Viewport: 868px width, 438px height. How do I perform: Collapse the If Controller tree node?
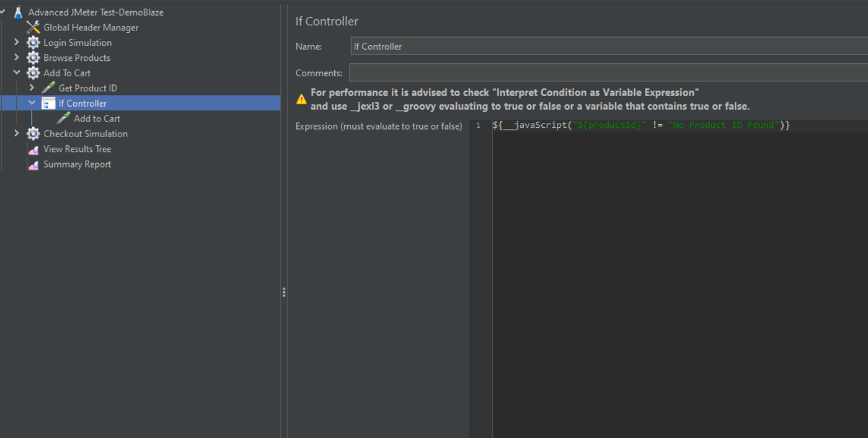32,103
